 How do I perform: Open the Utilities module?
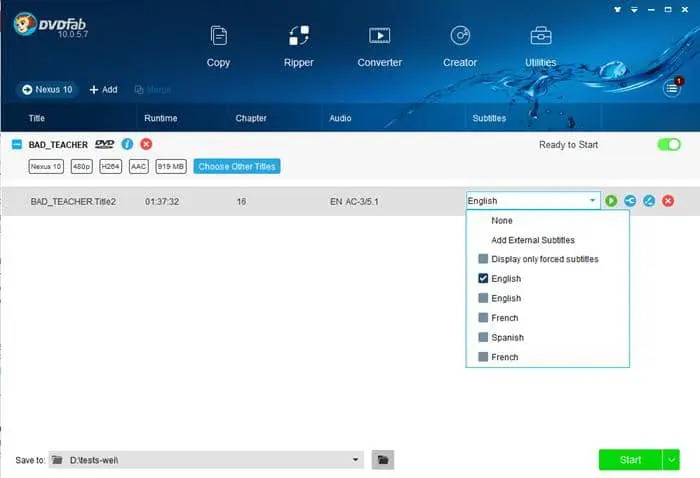(x=541, y=46)
